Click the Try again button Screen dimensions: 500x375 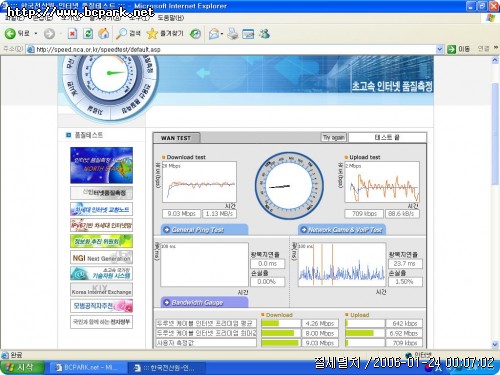click(x=333, y=137)
